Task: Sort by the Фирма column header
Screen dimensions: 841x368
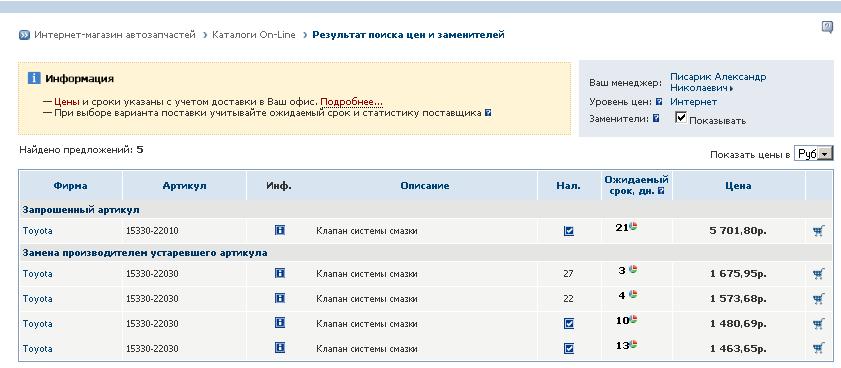Action: (x=70, y=186)
